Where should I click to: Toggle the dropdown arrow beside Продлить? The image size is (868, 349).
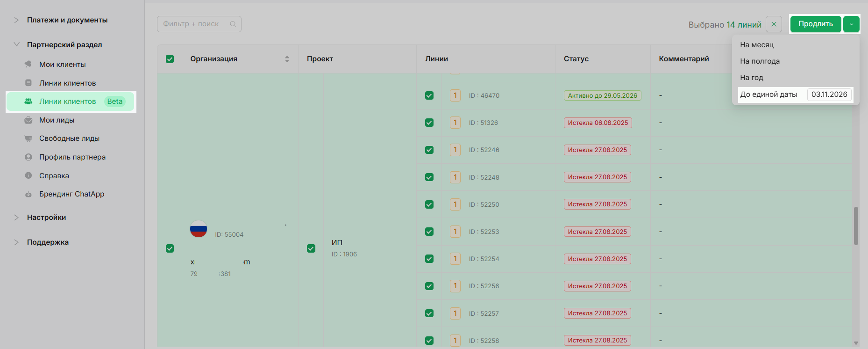pos(851,24)
